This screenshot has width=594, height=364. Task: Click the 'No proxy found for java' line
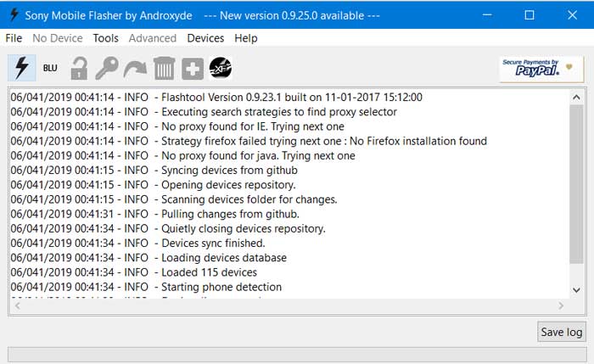click(182, 155)
